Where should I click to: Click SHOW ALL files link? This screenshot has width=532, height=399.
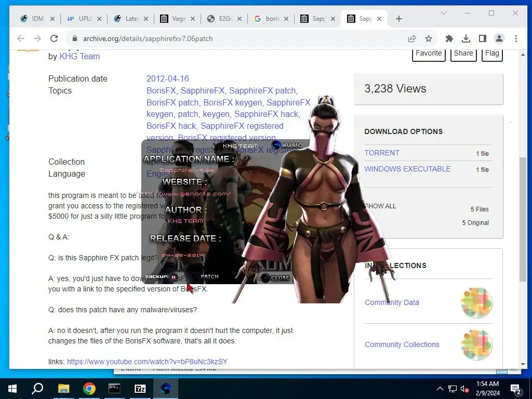pos(380,206)
